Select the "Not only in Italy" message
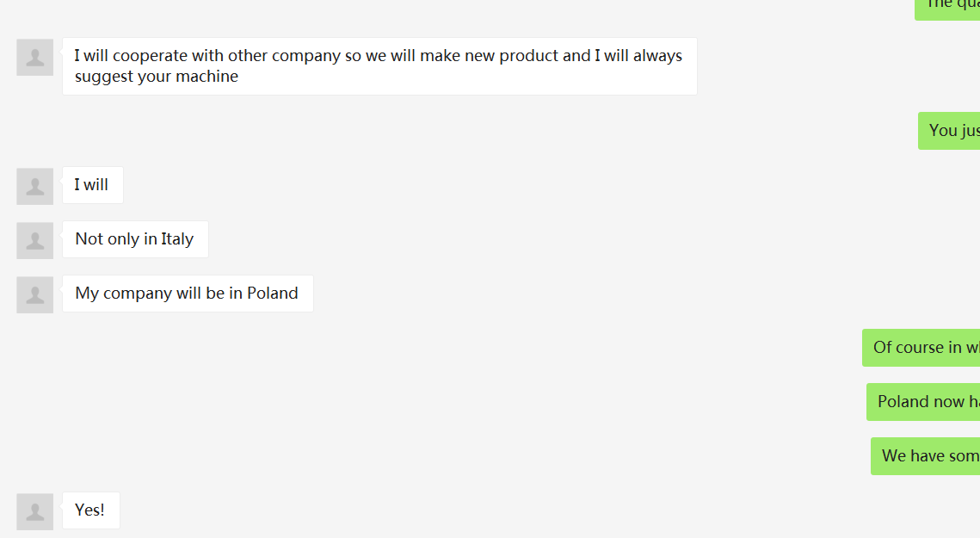 coord(134,239)
